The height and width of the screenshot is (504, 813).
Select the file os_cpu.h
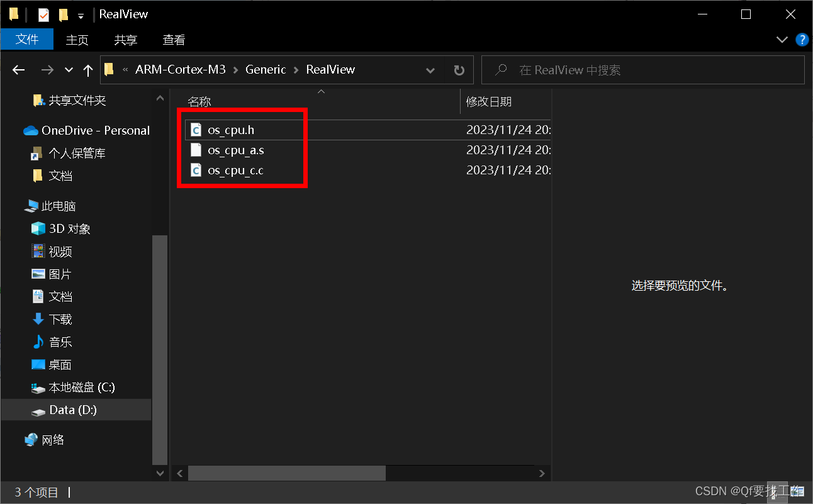(231, 130)
